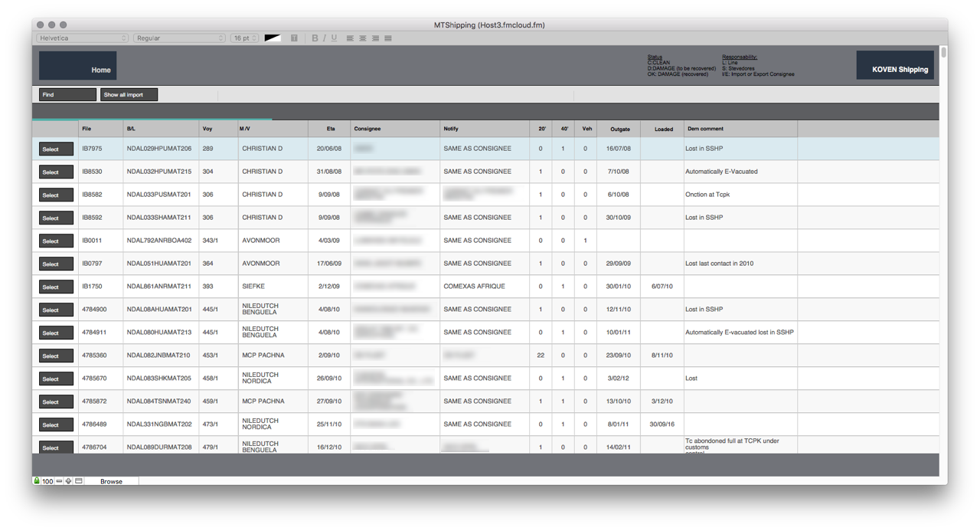The height and width of the screenshot is (531, 980).
Task: Open the Helvetica font dropdown
Action: click(83, 38)
